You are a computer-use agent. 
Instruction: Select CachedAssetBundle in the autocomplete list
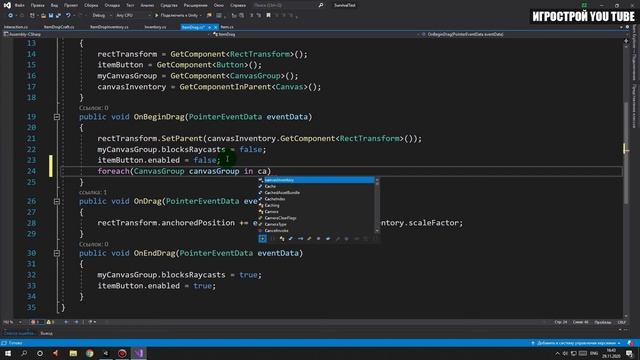tap(316, 193)
